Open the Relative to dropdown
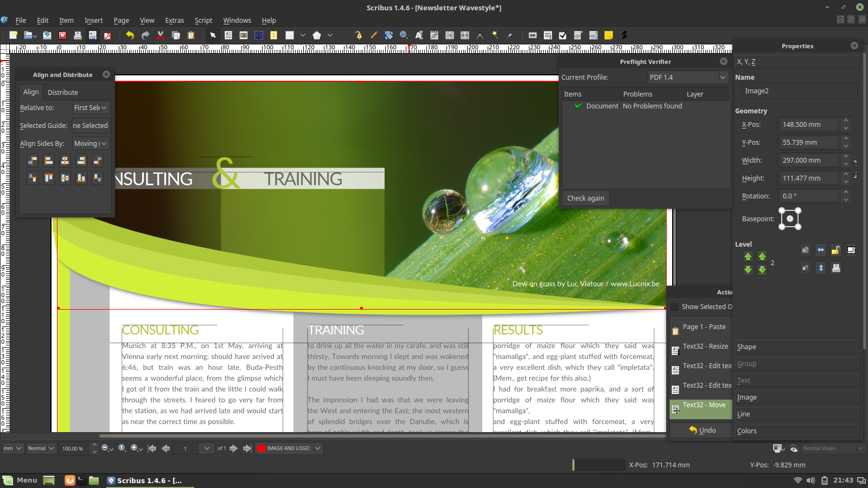Image resolution: width=868 pixels, height=488 pixels. coord(91,107)
